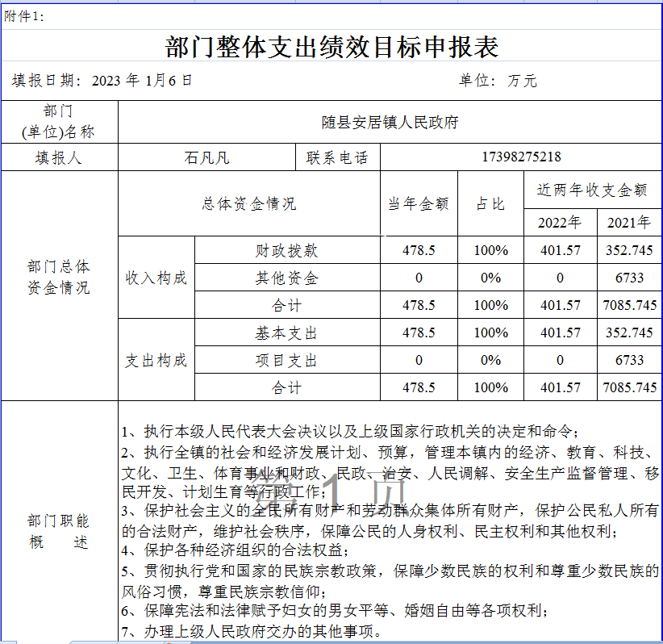Select the 近两年收支金额 header

pos(592,190)
